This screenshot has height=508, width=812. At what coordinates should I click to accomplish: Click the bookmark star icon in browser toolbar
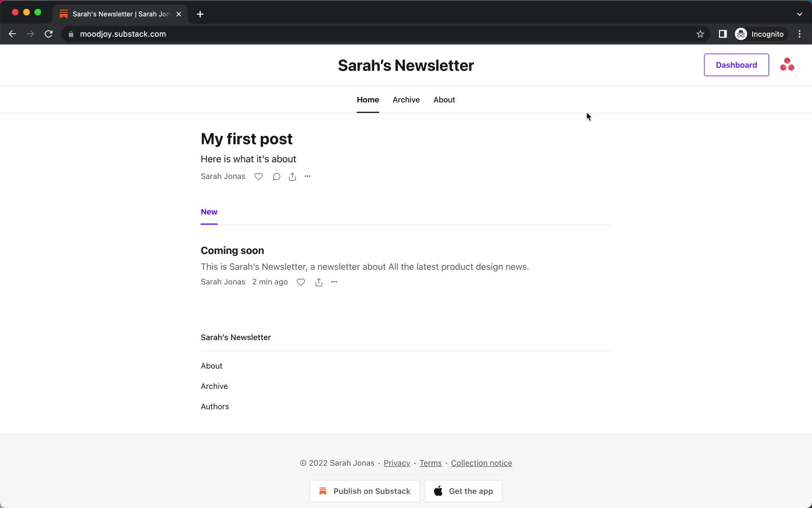(700, 34)
